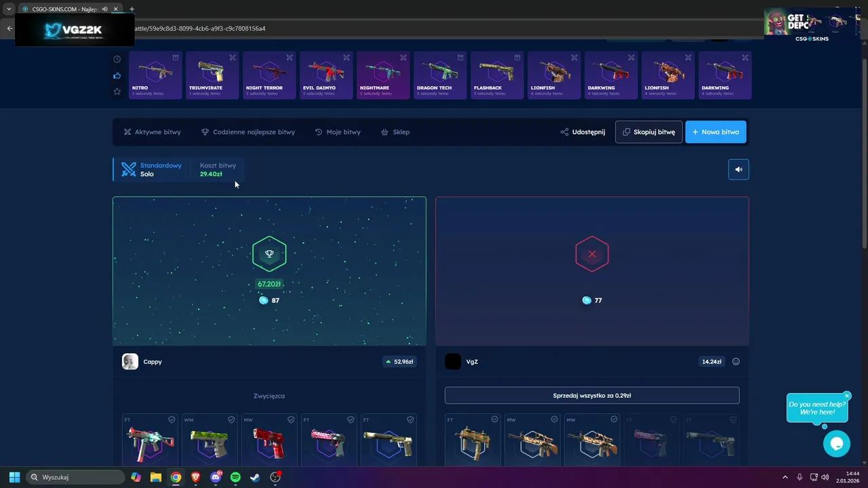
Task: Click the crossed swords icon on NIGHTMARE card
Action: click(403, 58)
